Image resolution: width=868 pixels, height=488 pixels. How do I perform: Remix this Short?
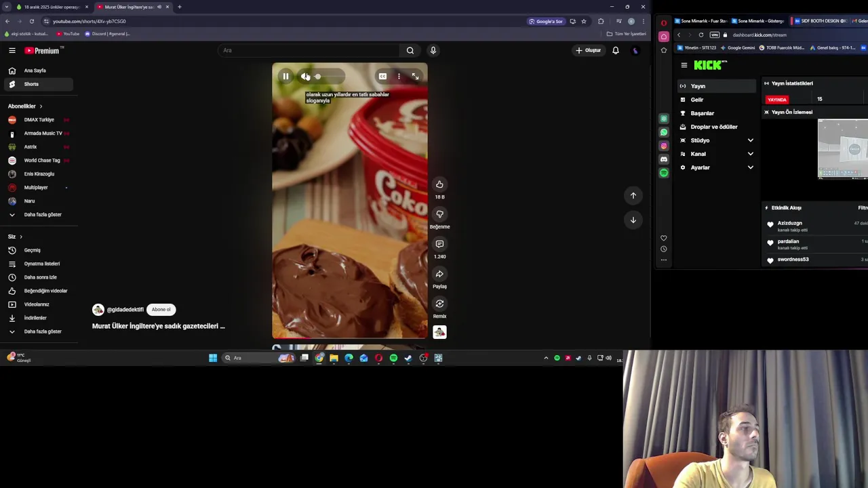439,304
